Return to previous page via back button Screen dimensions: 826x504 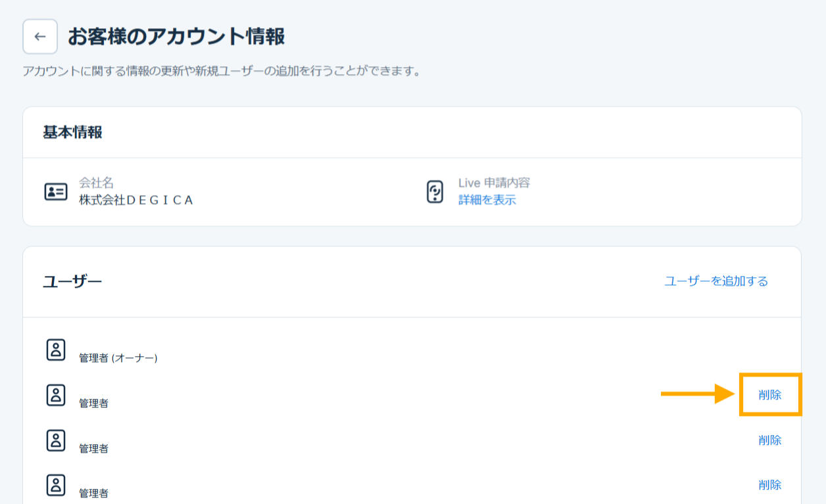(39, 37)
